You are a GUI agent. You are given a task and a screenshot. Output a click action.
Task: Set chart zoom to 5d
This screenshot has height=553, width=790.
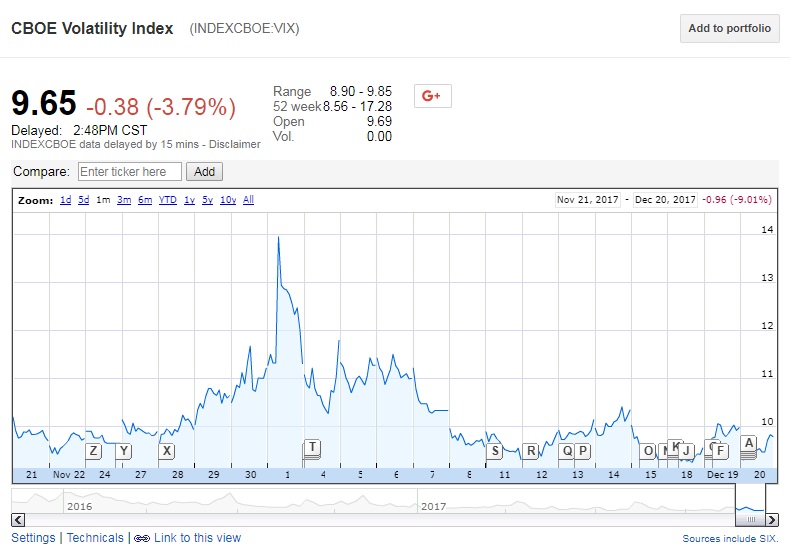84,200
